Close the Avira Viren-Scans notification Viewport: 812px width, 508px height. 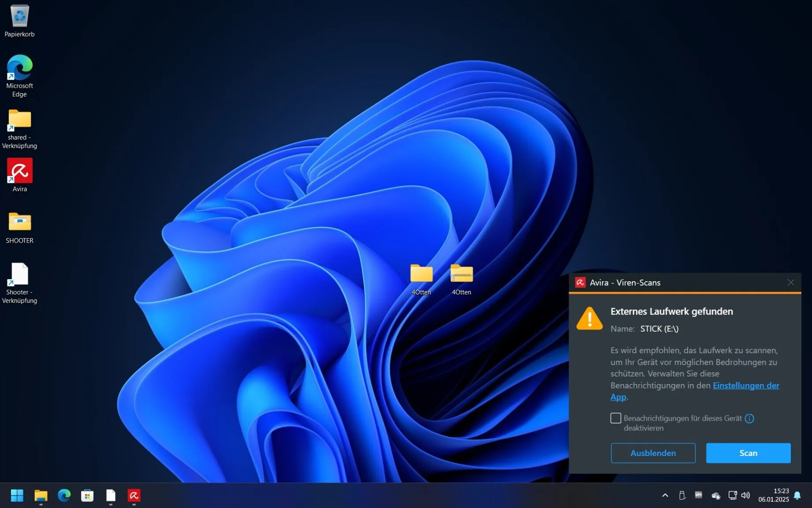tap(791, 283)
